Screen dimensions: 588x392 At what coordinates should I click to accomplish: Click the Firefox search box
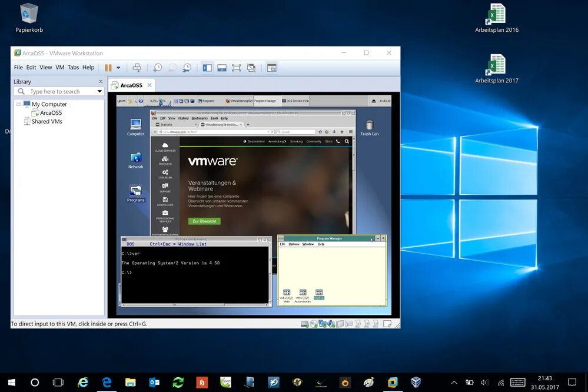click(296, 132)
